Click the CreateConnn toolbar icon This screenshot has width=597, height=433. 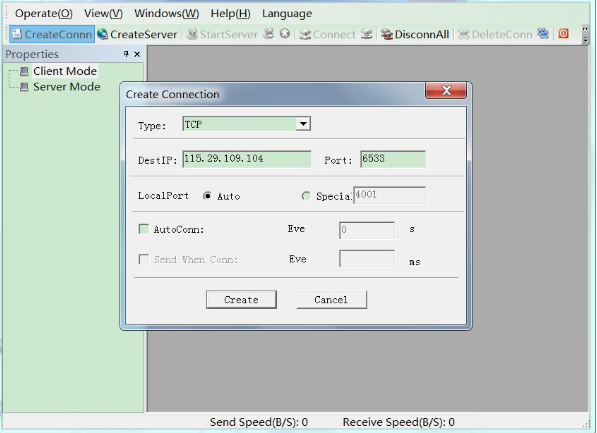pyautogui.click(x=16, y=34)
